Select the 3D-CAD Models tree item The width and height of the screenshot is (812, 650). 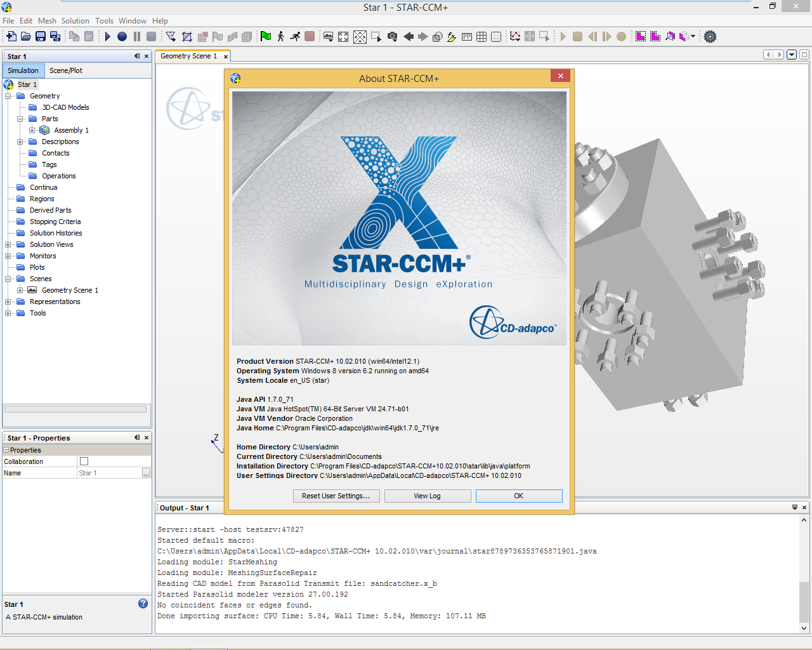coord(65,108)
